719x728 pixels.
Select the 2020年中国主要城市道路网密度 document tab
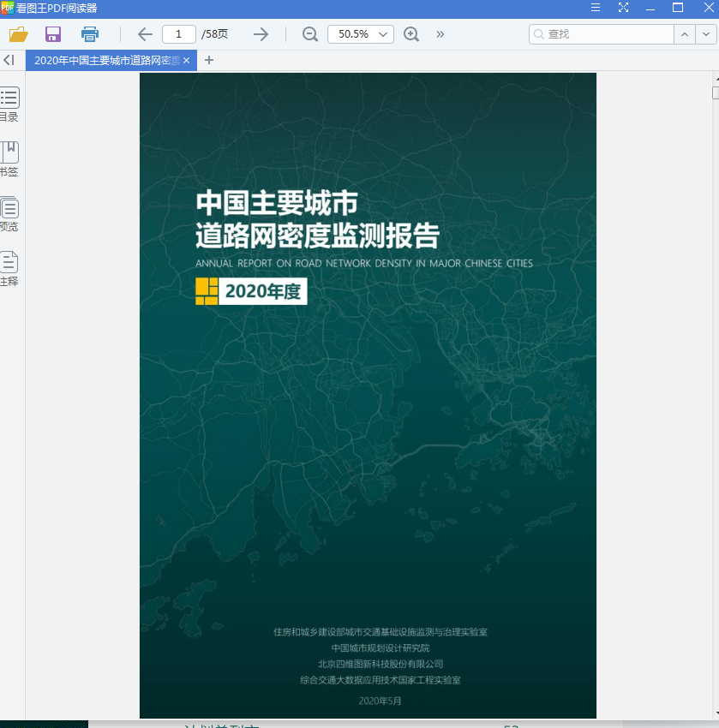point(105,60)
